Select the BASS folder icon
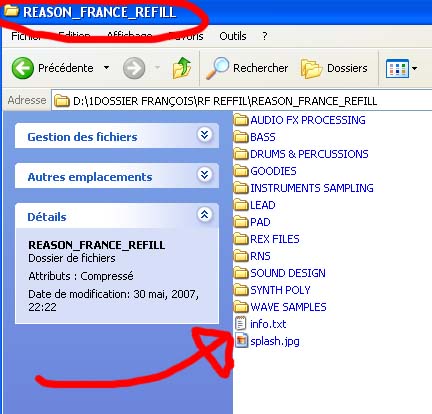The image size is (432, 414). (241, 137)
